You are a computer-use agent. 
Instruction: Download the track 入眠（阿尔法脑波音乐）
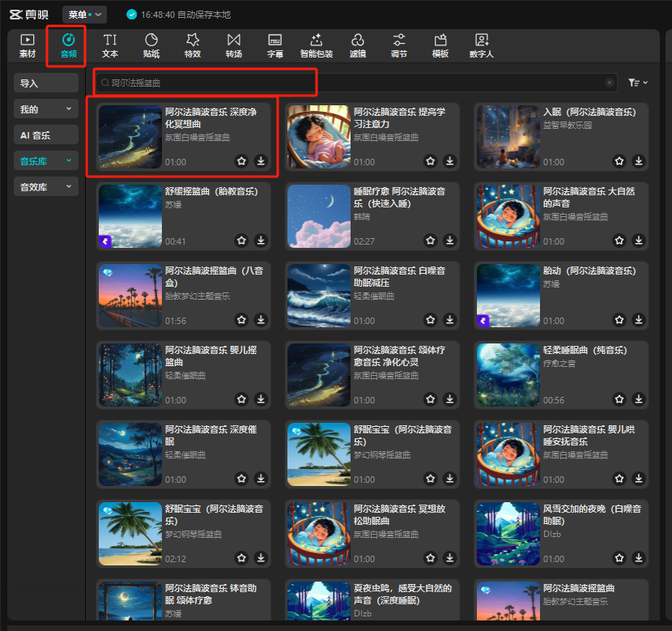[x=639, y=161]
